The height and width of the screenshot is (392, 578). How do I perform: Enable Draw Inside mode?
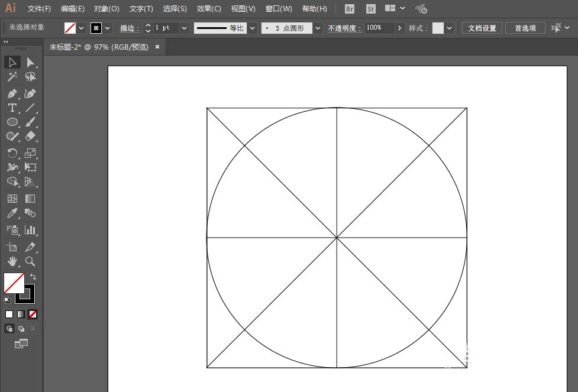[x=33, y=328]
